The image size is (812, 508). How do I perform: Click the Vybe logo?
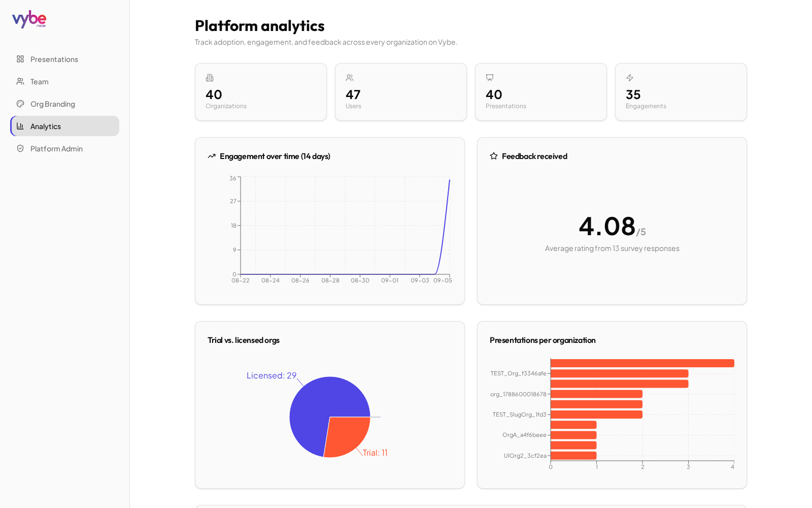coord(29,19)
